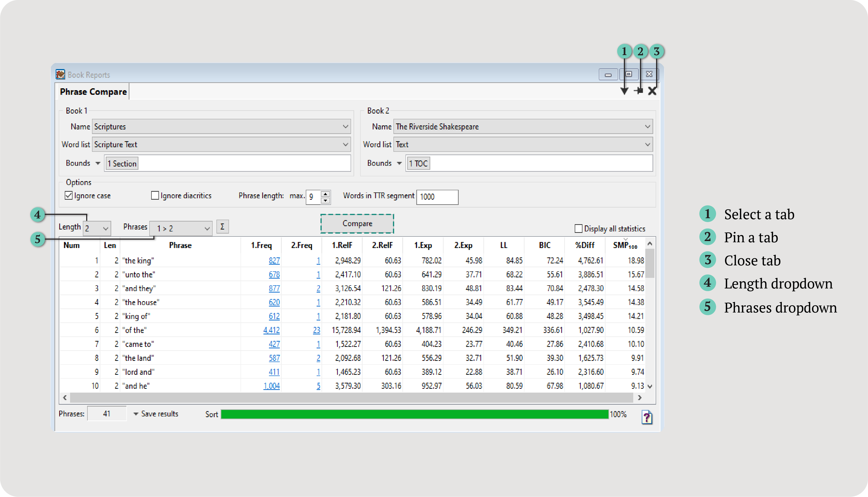The image size is (868, 497).
Task: Disable the Ignore case checkbox
Action: click(x=69, y=196)
